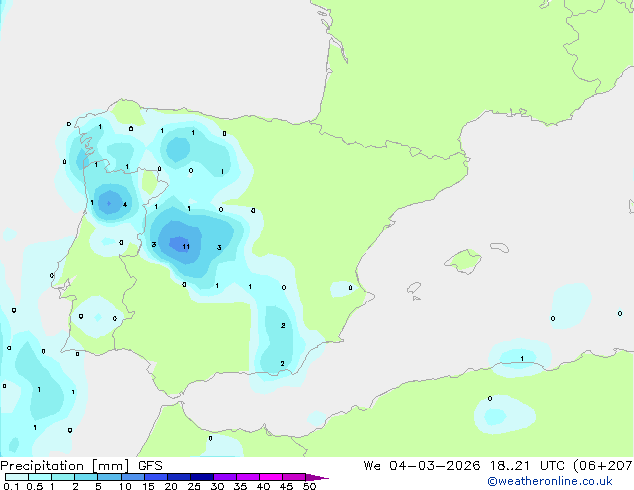Select the 0.5–1 mm legend color block
Image resolution: width=634 pixels, height=490 pixels.
[40, 477]
